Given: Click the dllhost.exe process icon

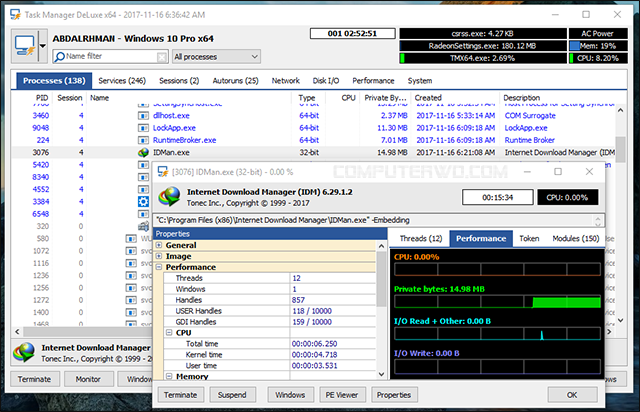Looking at the screenshot, I should pyautogui.click(x=143, y=116).
